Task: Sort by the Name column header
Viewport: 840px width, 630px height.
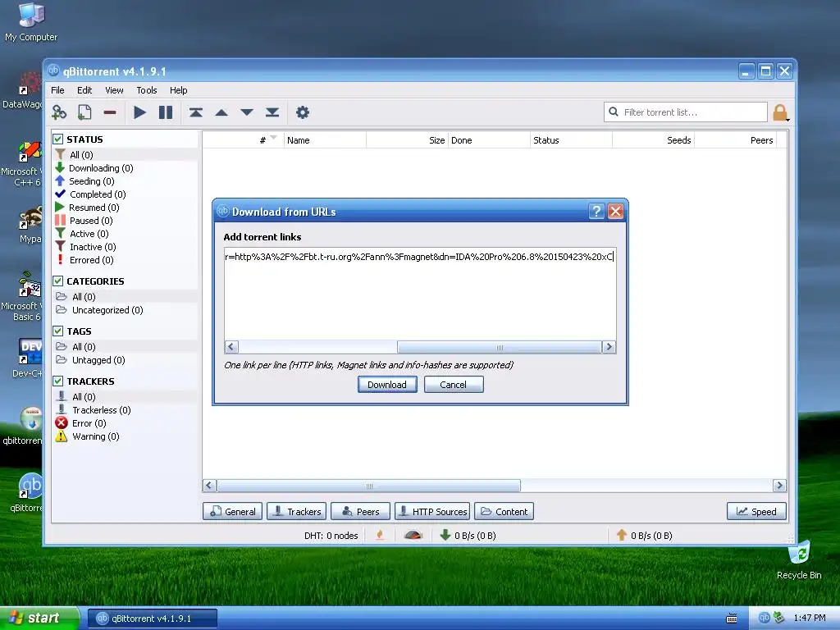Action: [325, 140]
